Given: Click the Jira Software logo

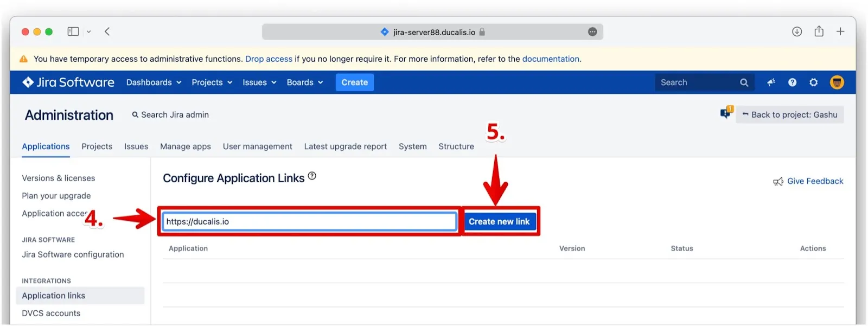Looking at the screenshot, I should pyautogui.click(x=68, y=82).
